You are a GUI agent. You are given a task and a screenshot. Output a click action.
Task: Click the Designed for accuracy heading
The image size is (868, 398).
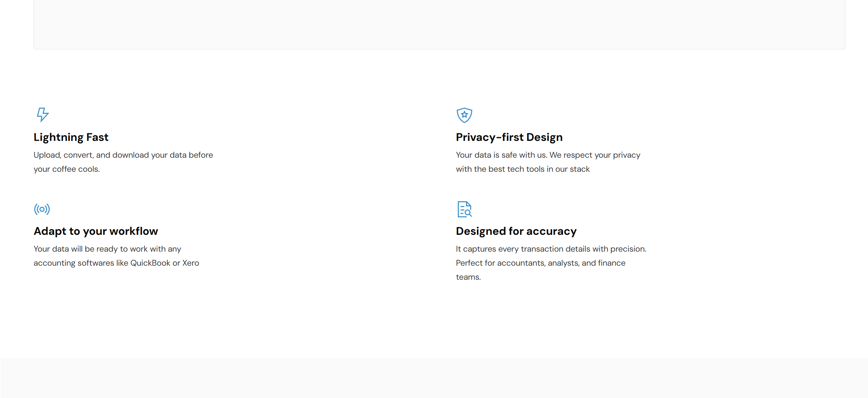tap(516, 231)
